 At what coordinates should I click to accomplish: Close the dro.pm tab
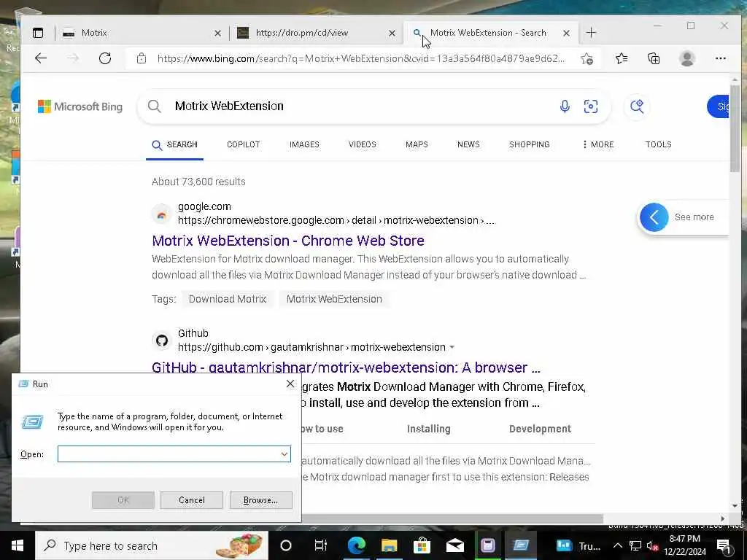click(392, 33)
